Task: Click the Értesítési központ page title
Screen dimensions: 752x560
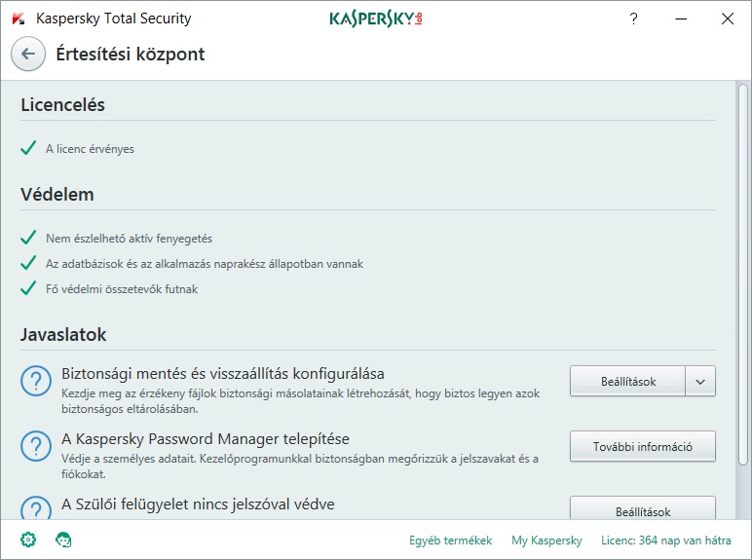Action: (131, 55)
